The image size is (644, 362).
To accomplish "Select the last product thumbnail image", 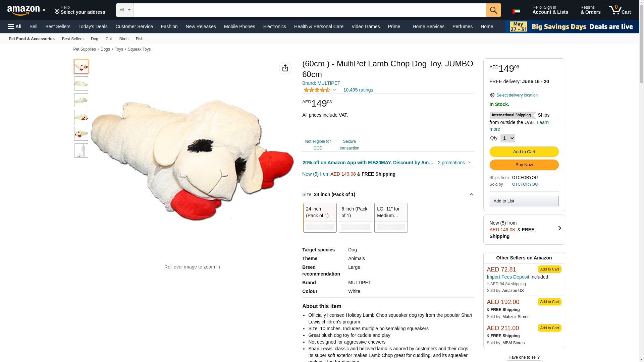I will (81, 150).
